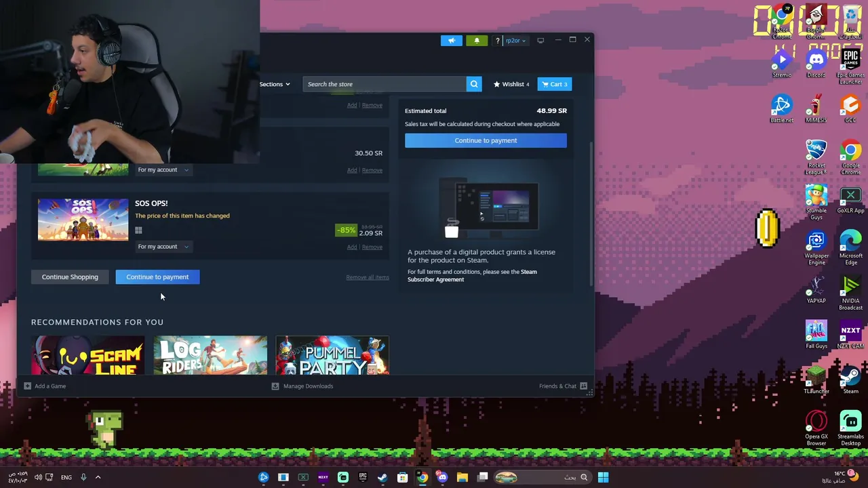Open the Wishlist 4 star link

[511, 84]
